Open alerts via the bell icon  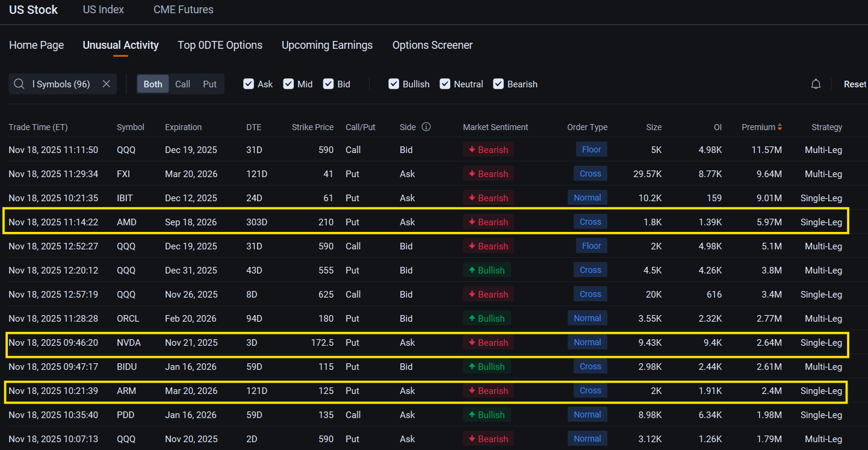[x=816, y=84]
